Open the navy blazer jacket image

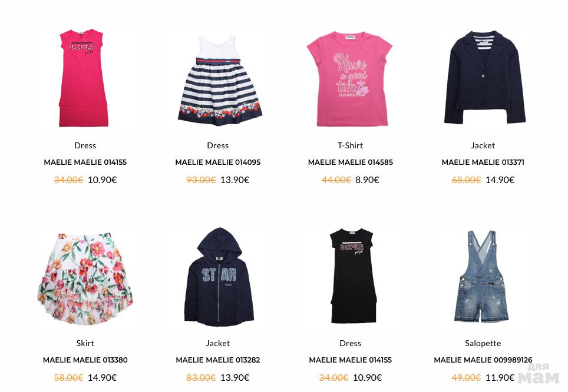point(485,78)
